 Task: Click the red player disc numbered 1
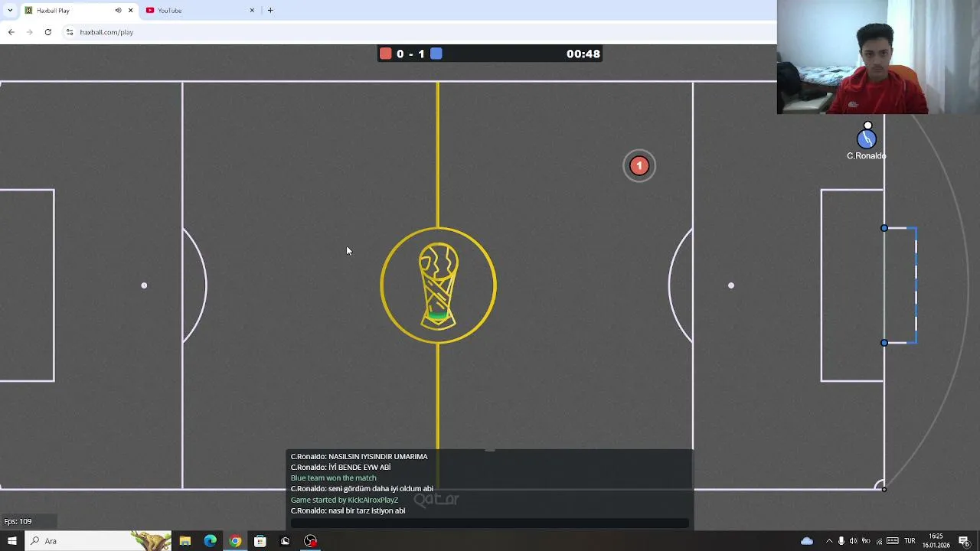tap(639, 166)
